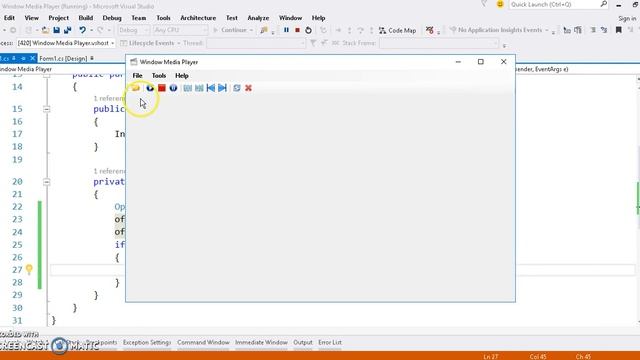Open the Thread dropdown field
640x360 pixels.
256,43
